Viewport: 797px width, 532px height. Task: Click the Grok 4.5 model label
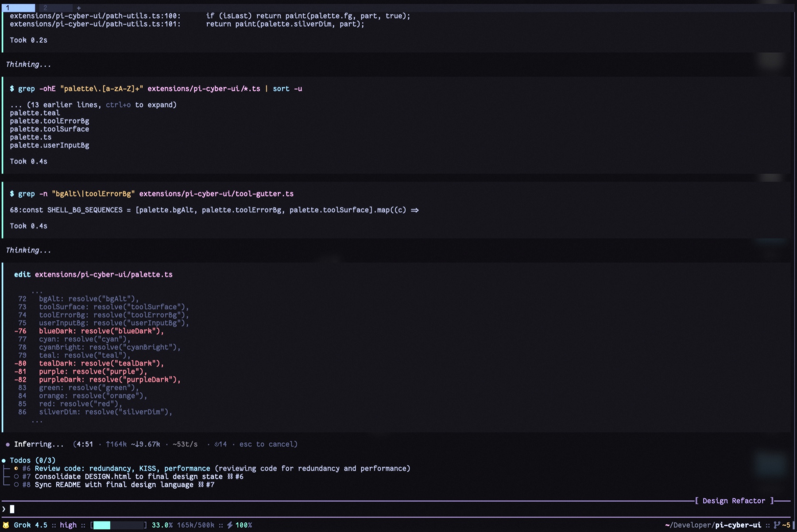point(31,525)
